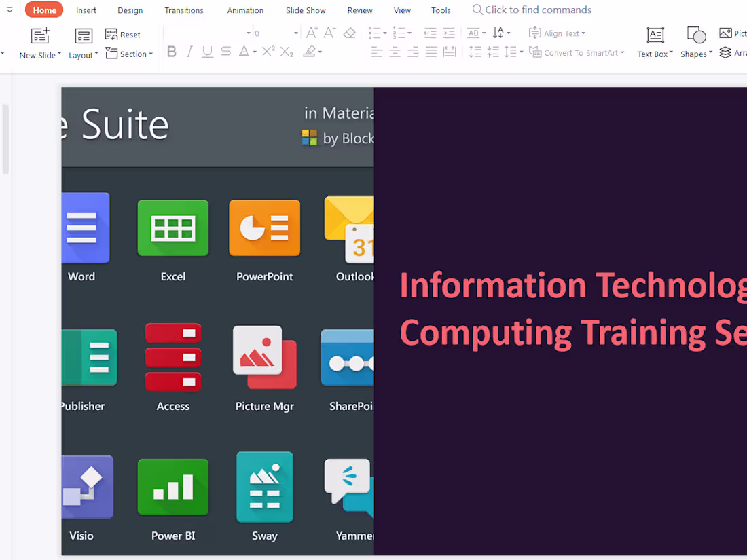The image size is (747, 560).
Task: Center align the text
Action: [395, 52]
